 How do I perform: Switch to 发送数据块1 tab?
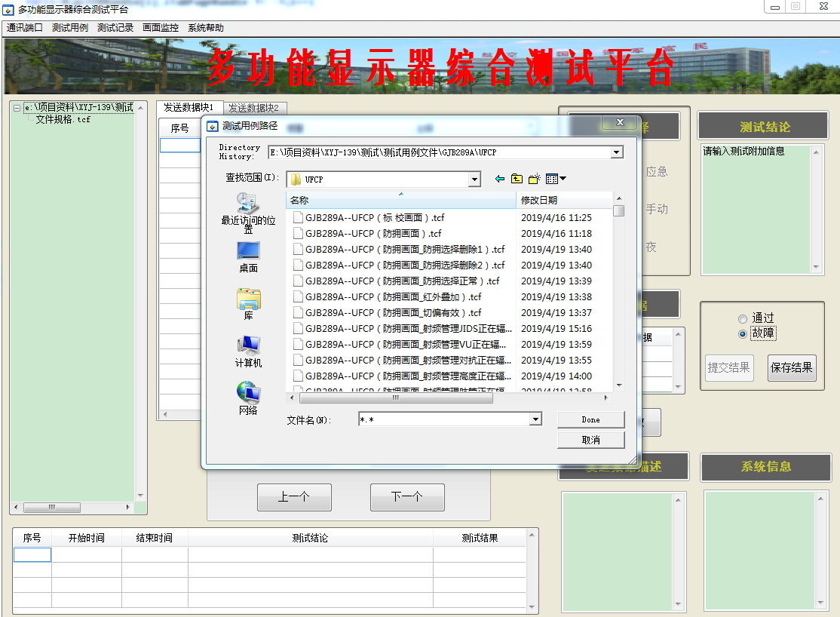[189, 107]
